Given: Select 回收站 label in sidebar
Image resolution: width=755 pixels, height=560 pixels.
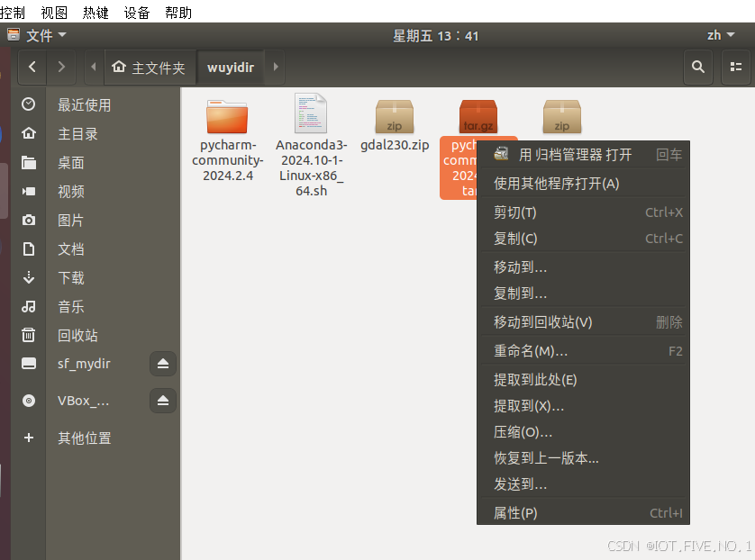Looking at the screenshot, I should (77, 335).
